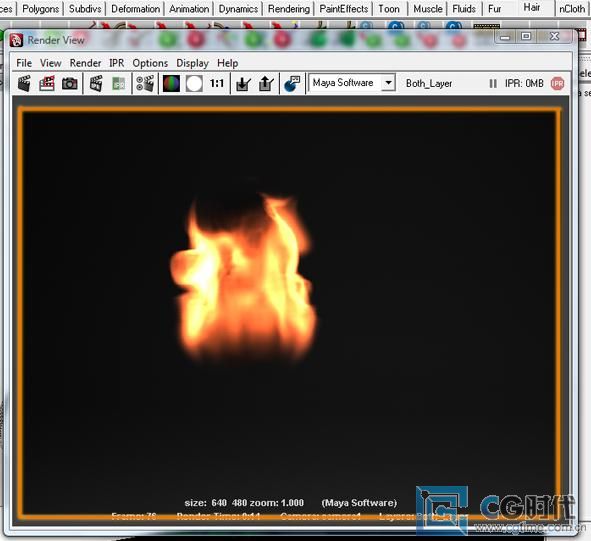Set real size with the 1:1 button

click(217, 83)
